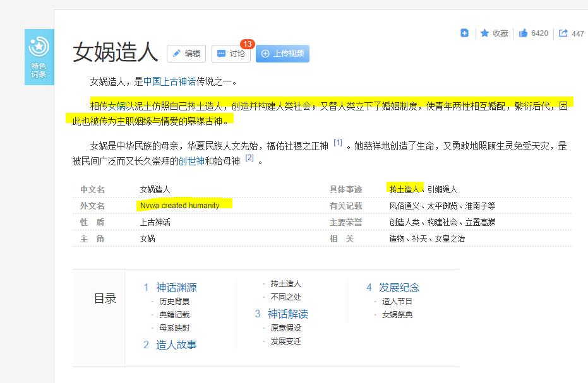Like the entry via the thumbs-up icon
Image resolution: width=588 pixels, height=383 pixels.
[x=523, y=33]
